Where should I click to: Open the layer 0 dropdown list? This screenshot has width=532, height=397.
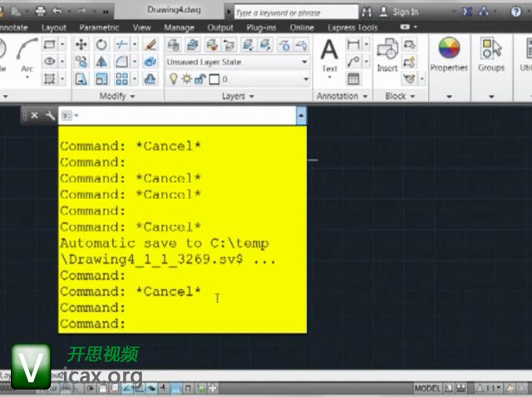click(306, 79)
